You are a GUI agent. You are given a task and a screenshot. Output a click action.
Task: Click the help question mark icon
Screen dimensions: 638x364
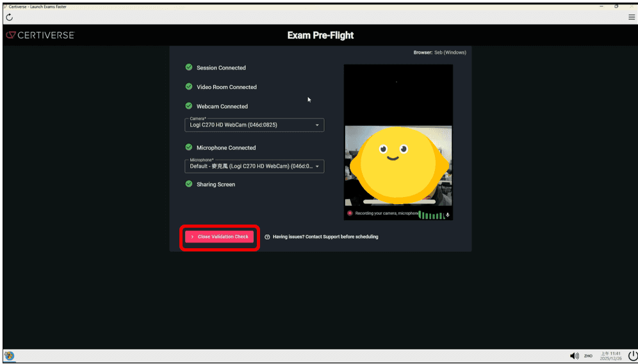click(x=267, y=237)
